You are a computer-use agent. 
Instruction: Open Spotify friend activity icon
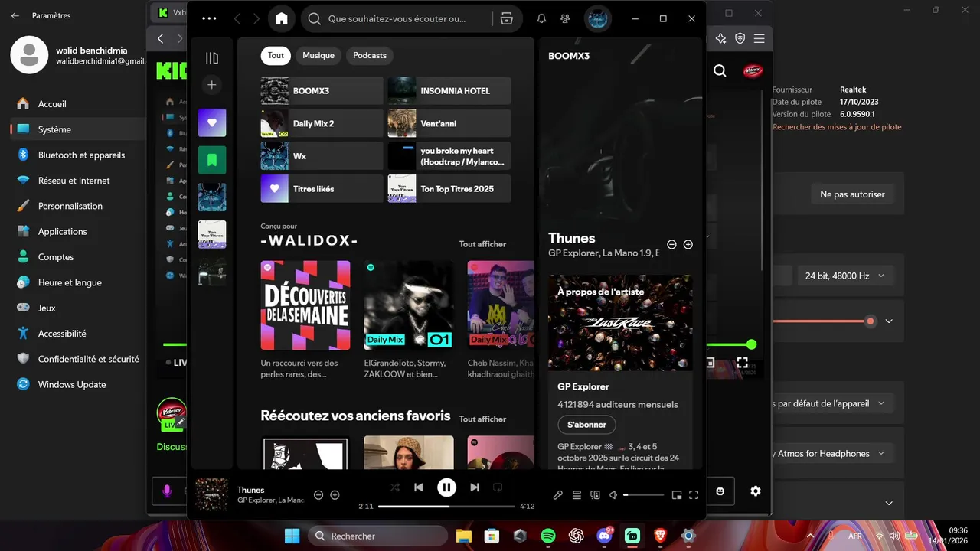click(x=565, y=18)
